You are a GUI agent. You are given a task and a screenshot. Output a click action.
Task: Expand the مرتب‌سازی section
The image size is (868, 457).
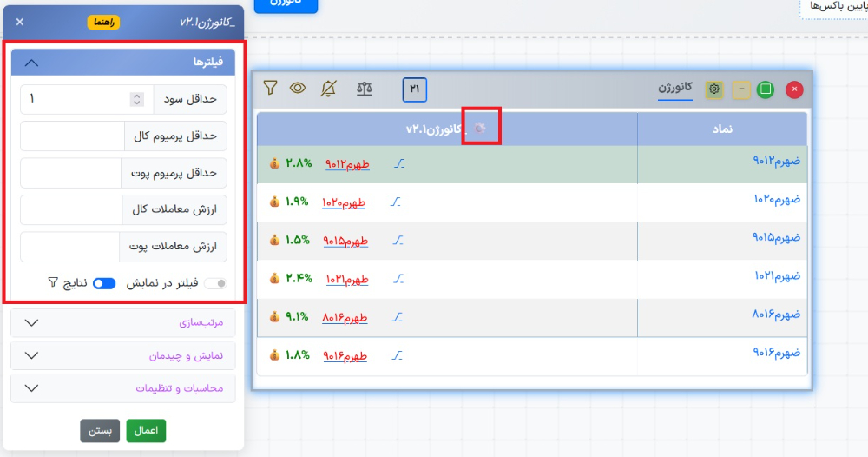[32, 323]
